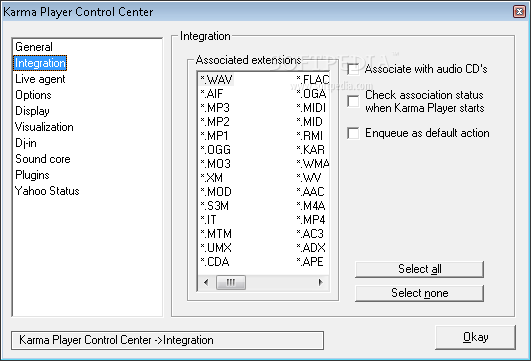Open the Display settings category
This screenshot has height=361, width=531.
coord(33,111)
